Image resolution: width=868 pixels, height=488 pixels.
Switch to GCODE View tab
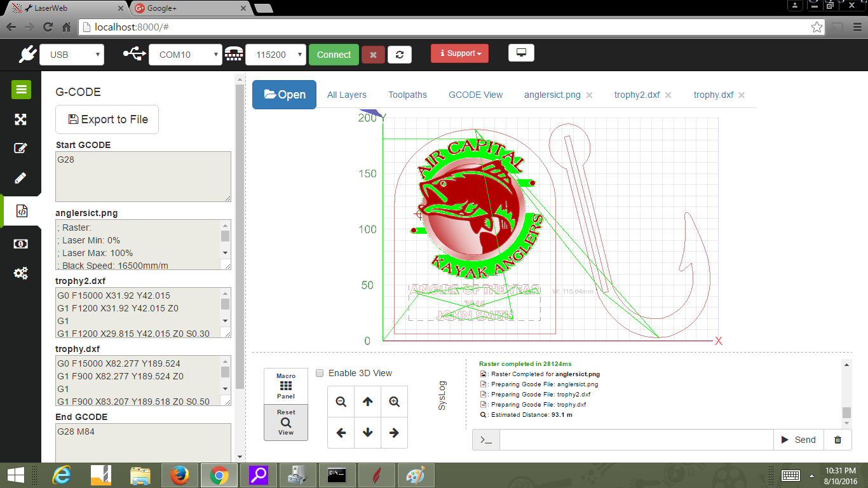tap(475, 95)
